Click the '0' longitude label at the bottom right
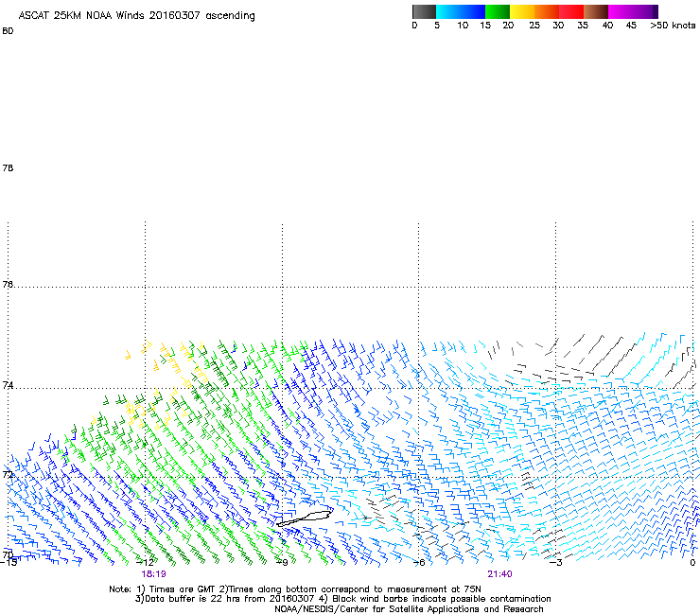Viewport: 700px width, 615px height. click(692, 563)
